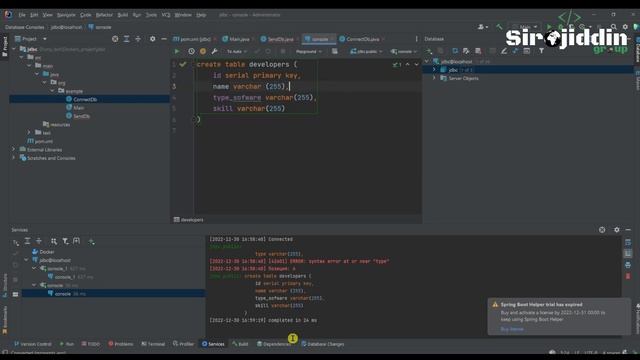This screenshot has width=640, height=360.
Task: Select Main class in project tree
Action: click(78, 108)
